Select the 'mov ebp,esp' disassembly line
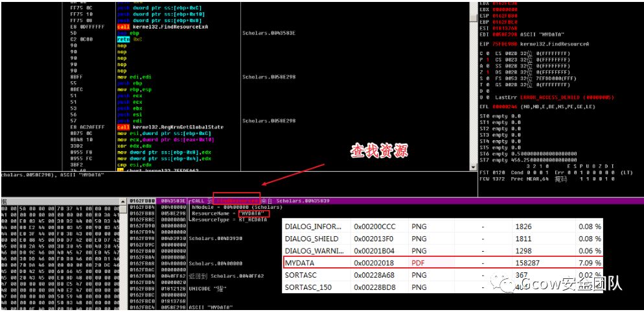 point(135,90)
